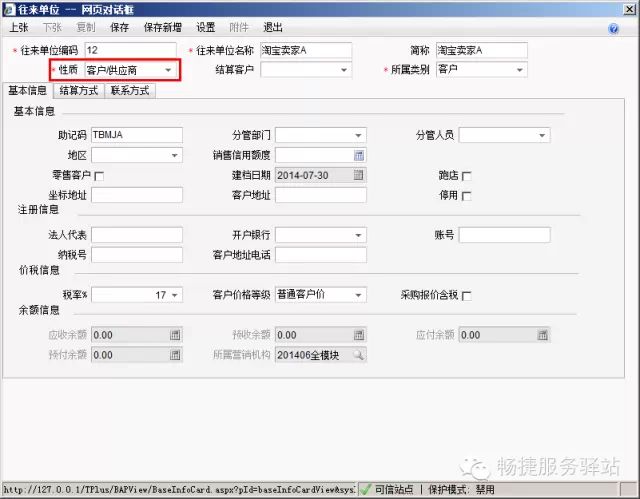Switch to the 联系方式 tab
This screenshot has height=499, width=640.
[130, 91]
